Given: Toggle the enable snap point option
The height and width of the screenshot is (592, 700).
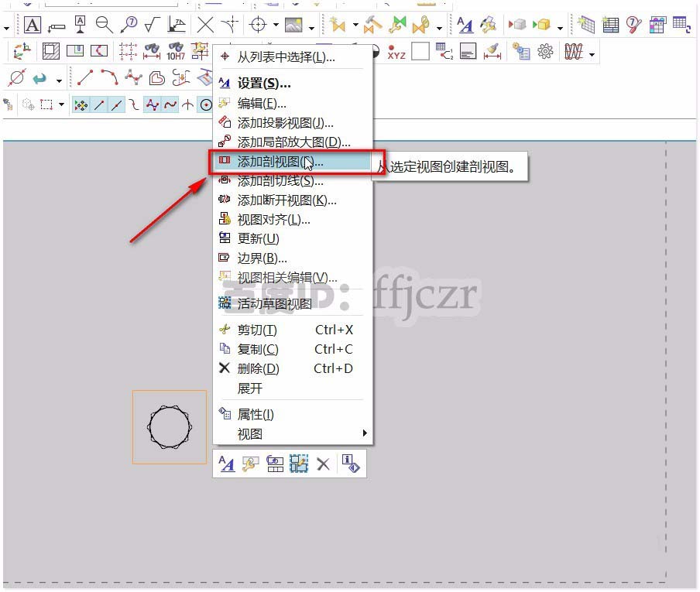Looking at the screenshot, I should [81, 105].
